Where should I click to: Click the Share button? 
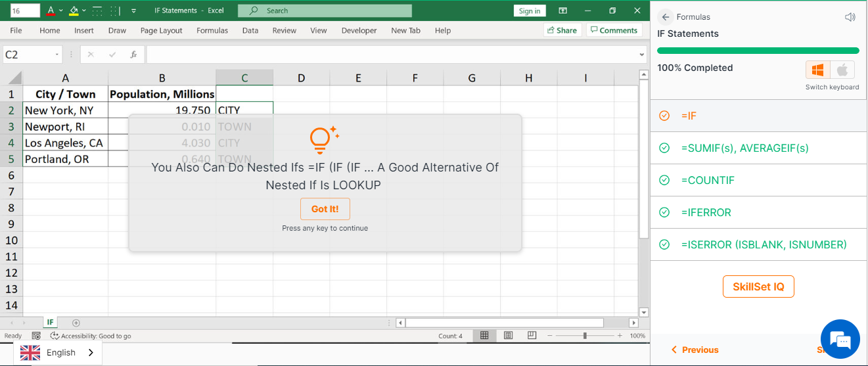pos(562,30)
